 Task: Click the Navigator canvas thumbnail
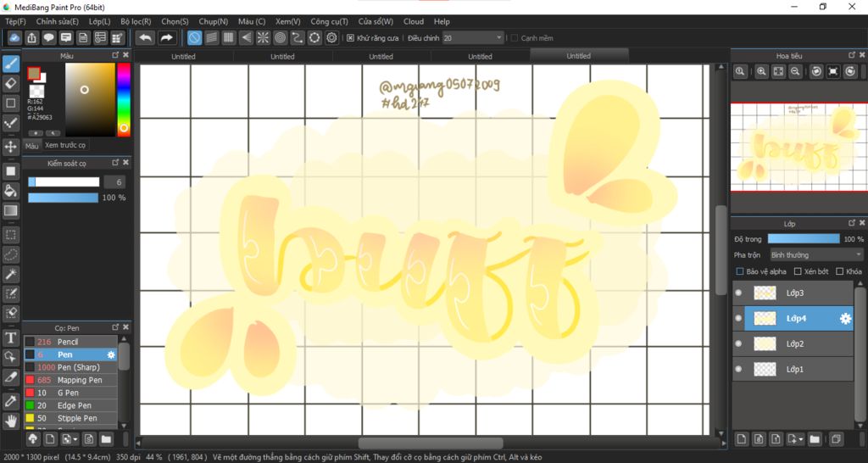[x=798, y=148]
